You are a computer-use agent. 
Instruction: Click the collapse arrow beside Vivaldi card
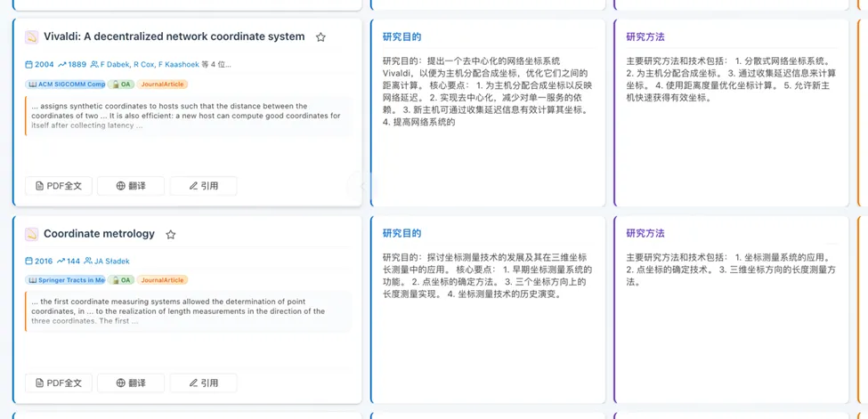click(362, 186)
